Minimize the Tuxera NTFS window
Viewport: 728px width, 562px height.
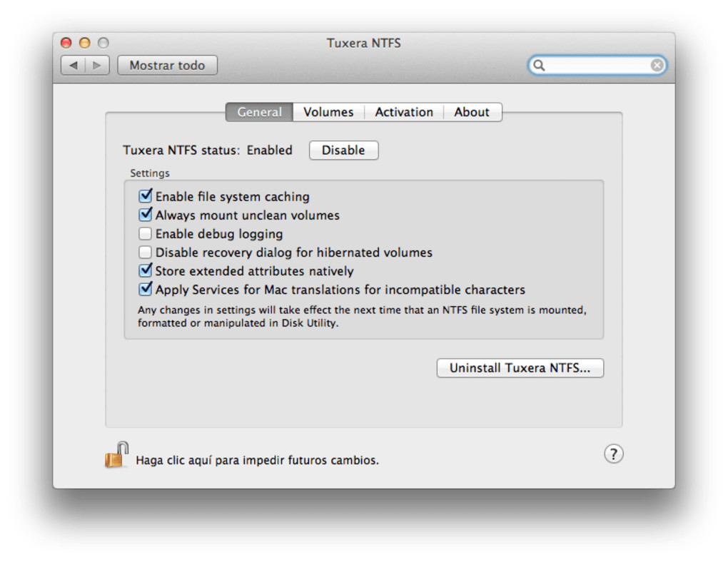coord(84,43)
